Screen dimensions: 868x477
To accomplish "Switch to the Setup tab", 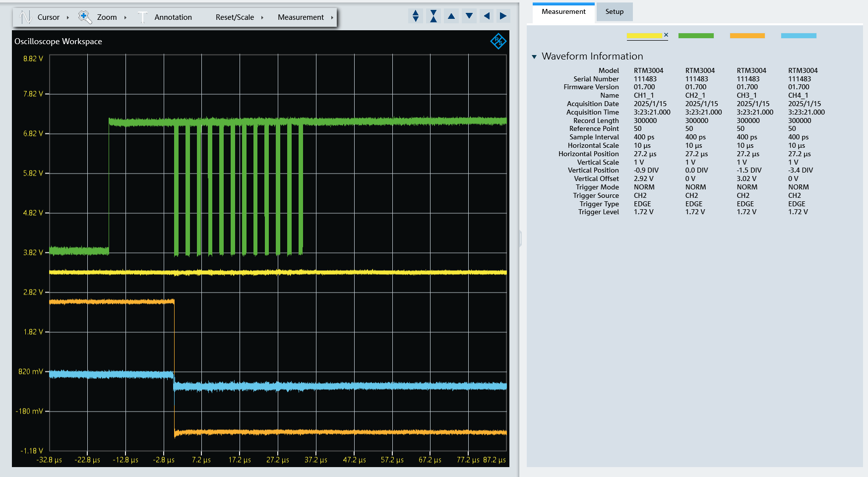I will 614,12.
